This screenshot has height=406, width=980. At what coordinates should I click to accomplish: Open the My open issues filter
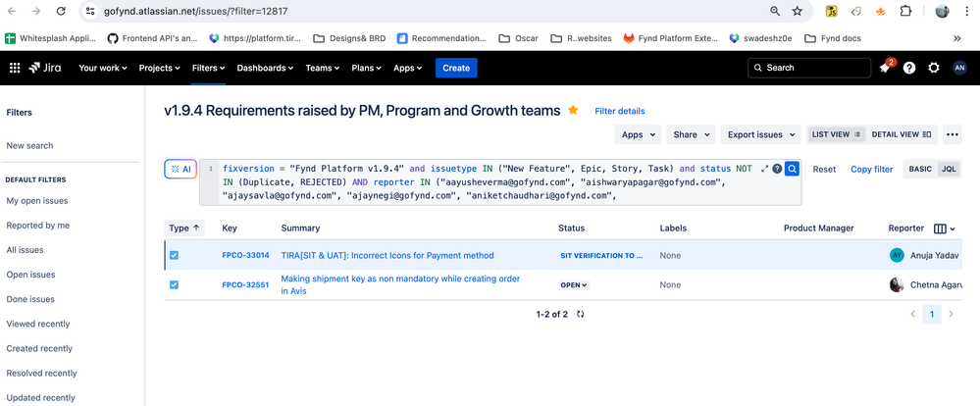[37, 201]
